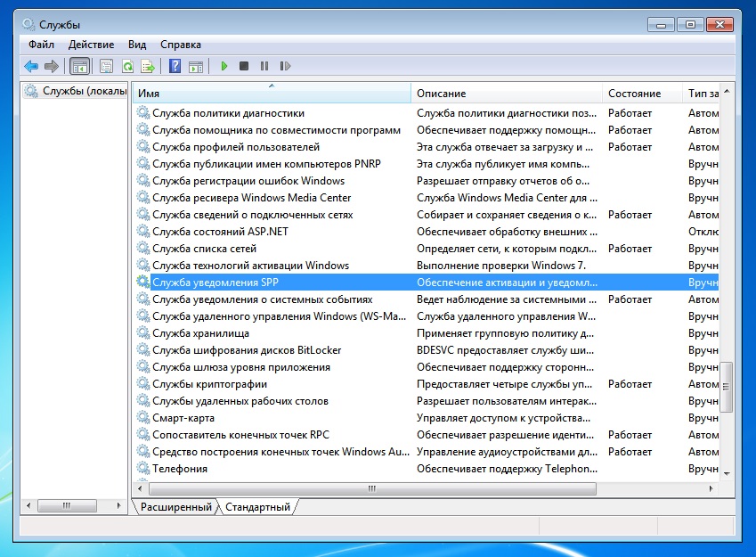Pause the service with the pause icon
This screenshot has width=756, height=557.
[264, 66]
